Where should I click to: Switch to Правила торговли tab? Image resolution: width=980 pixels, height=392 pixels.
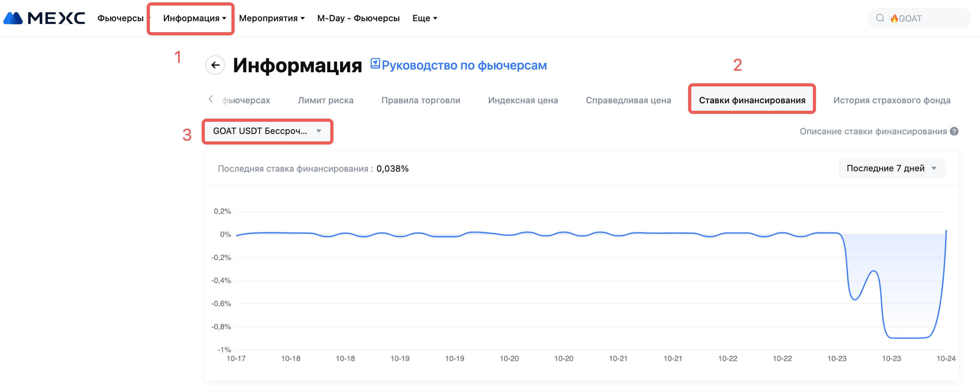(x=421, y=101)
